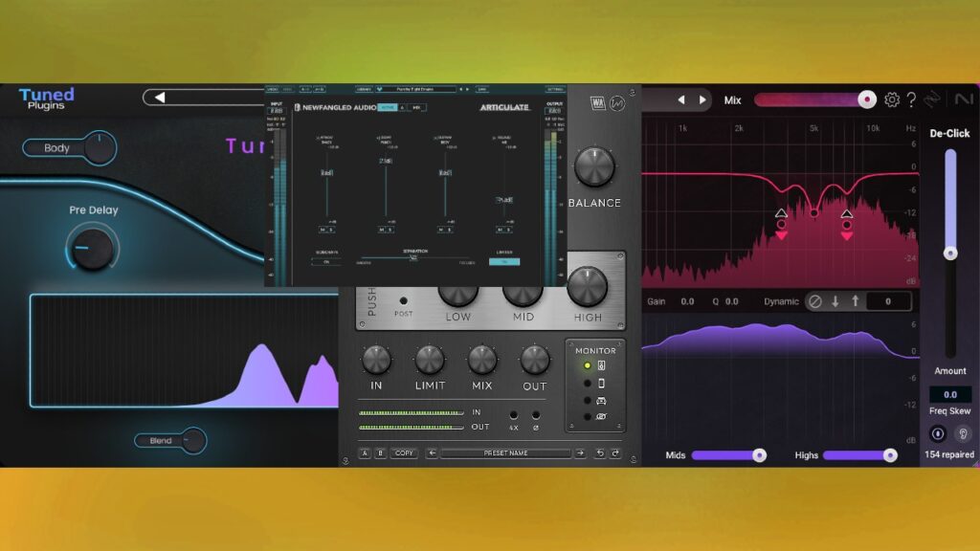
Task: Open the settings gear in the De-Click plugin
Action: [892, 99]
